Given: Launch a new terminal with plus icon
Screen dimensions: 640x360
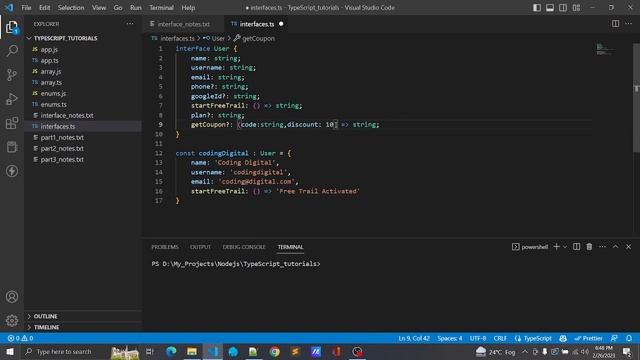Looking at the screenshot, I should (x=556, y=247).
